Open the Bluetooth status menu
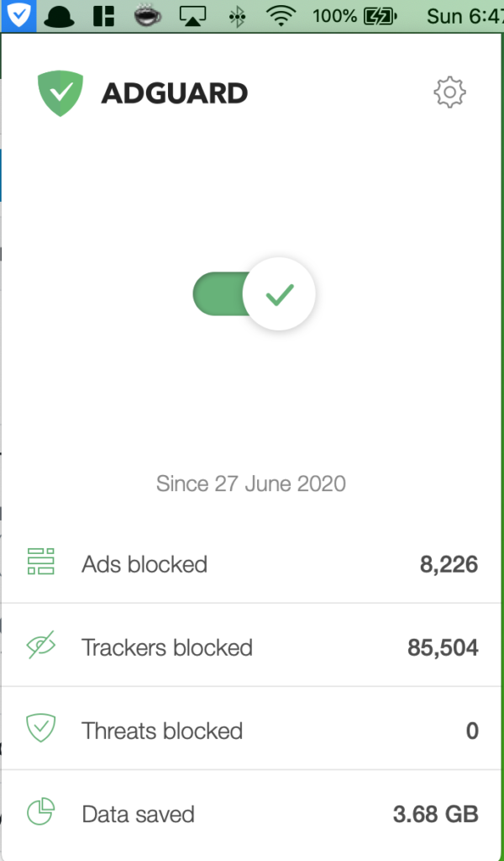Viewport: 504px width, 861px height. (237, 17)
